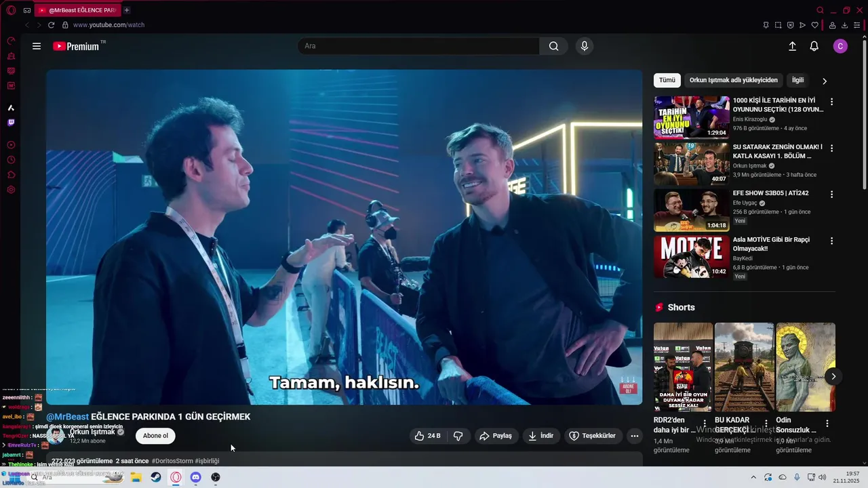Open the ad blocker shield icon
This screenshot has height=488, width=868.
click(x=790, y=25)
